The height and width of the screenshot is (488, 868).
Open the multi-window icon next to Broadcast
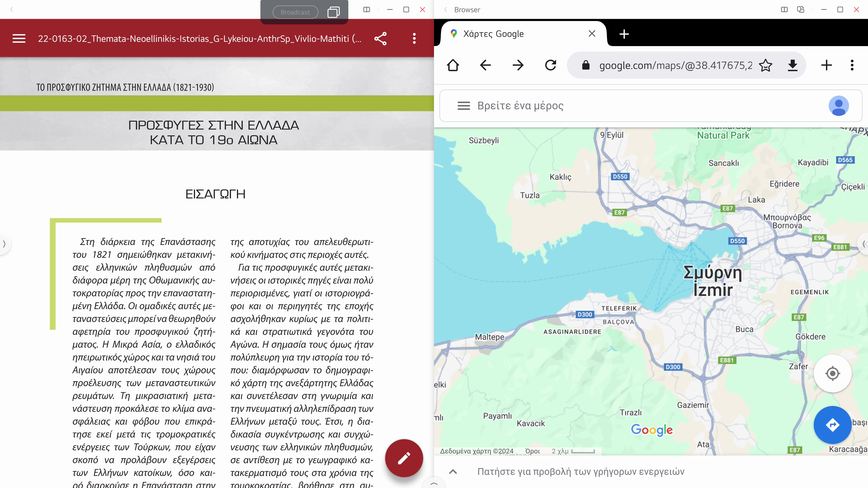point(333,12)
